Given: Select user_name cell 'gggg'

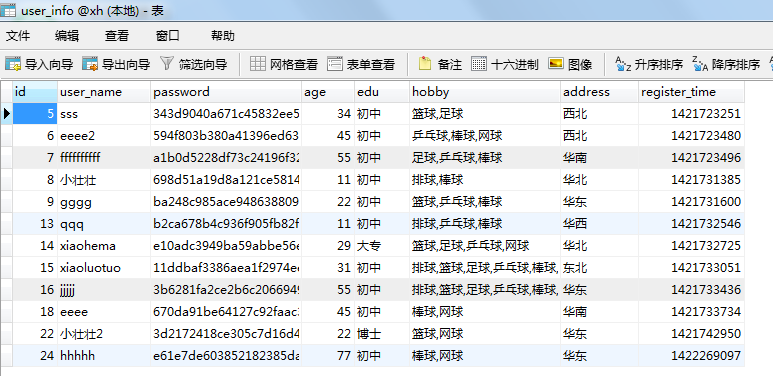Looking at the screenshot, I should [x=104, y=202].
